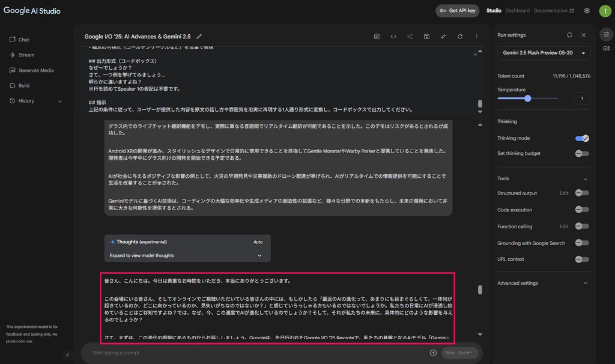Click the prompt title Google I/O '25

click(x=138, y=37)
